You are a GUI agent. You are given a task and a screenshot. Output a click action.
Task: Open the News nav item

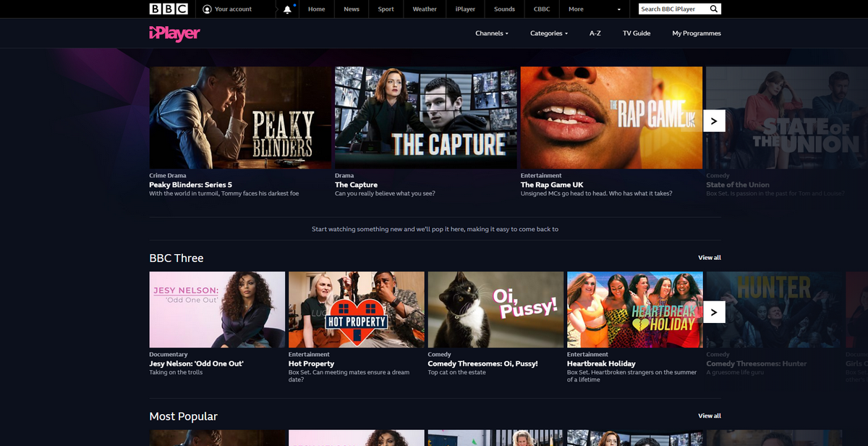click(352, 9)
